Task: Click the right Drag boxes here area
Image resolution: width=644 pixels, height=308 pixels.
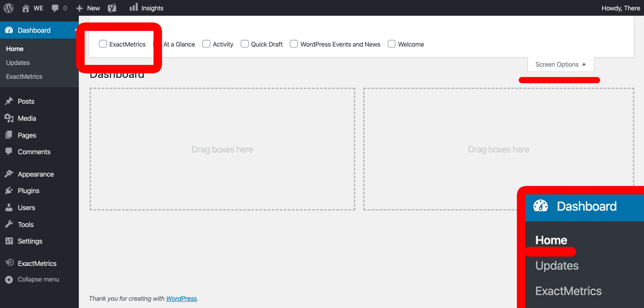Action: (x=498, y=149)
